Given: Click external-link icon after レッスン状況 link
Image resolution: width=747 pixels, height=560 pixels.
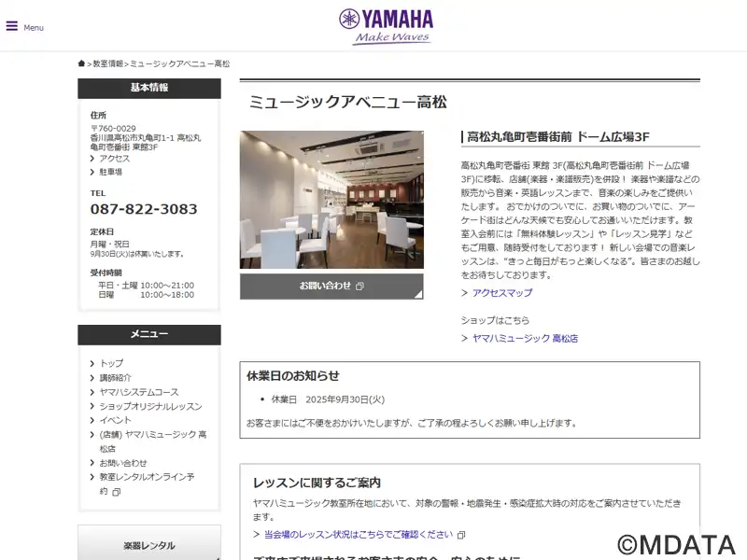Looking at the screenshot, I should pos(461,535).
